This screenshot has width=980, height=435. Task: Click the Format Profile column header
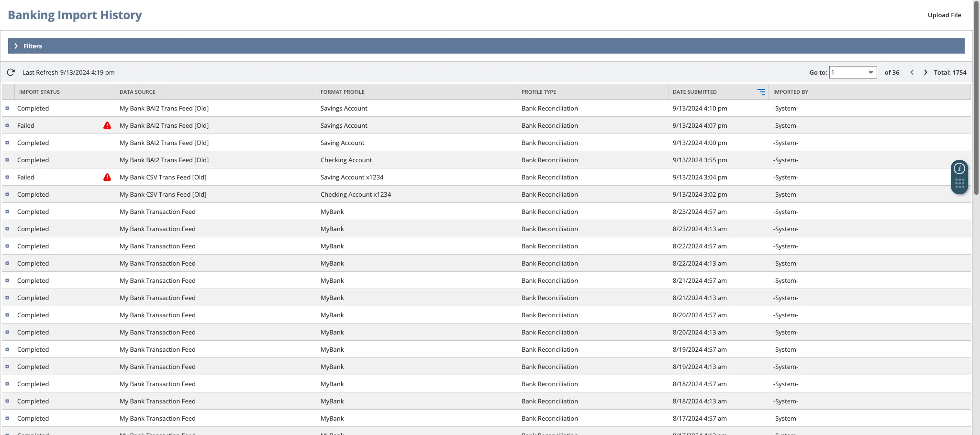point(343,92)
